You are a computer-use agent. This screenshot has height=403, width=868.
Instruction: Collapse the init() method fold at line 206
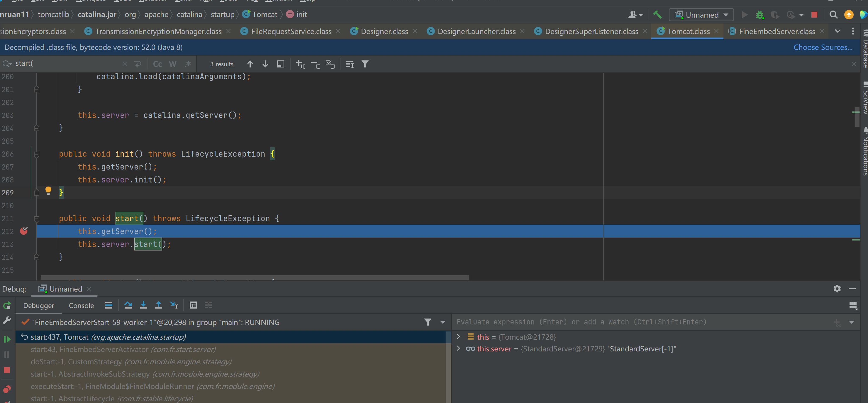(37, 154)
